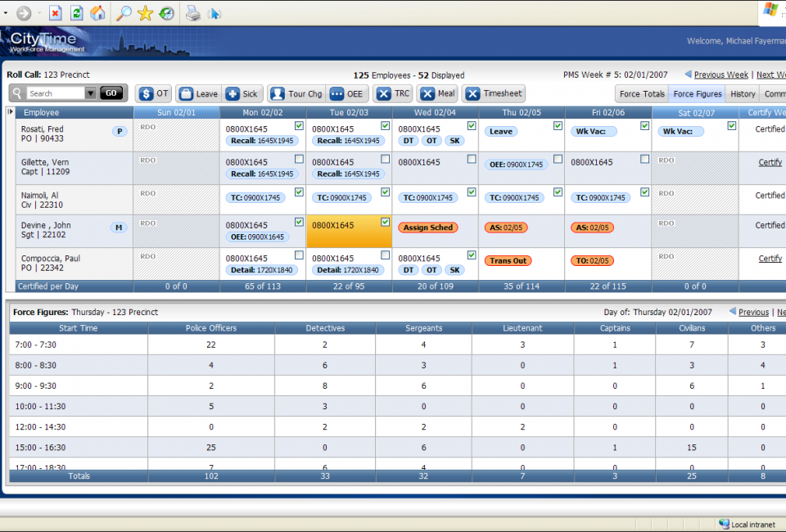
Task: Open Favorites with the star icon
Action: pos(145,13)
